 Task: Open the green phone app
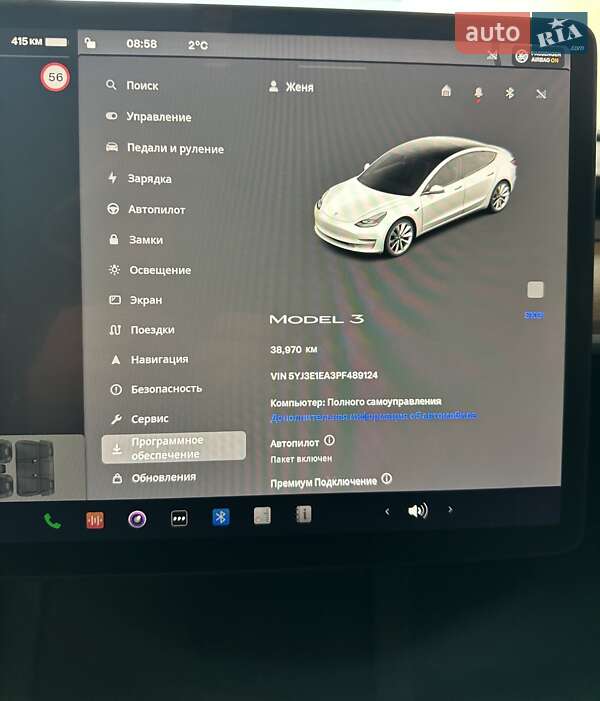coord(52,521)
